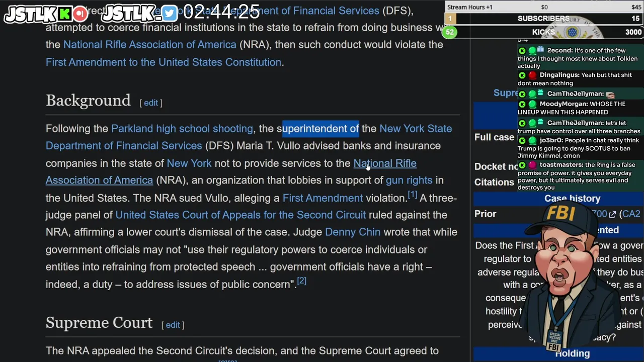Click the MoodyMorgan username in chat
This screenshot has height=362, width=644.
click(563, 104)
